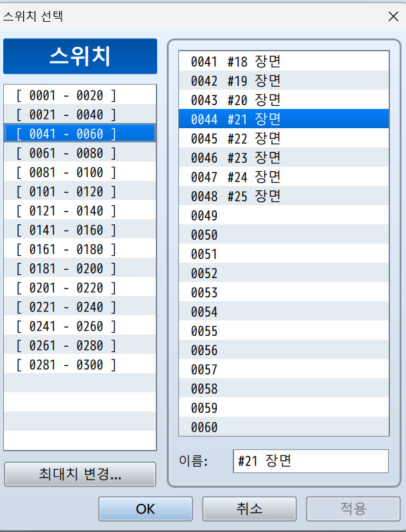Close the 스위치 선택 dialog window
Screen dimensions: 406x532
[393, 16]
